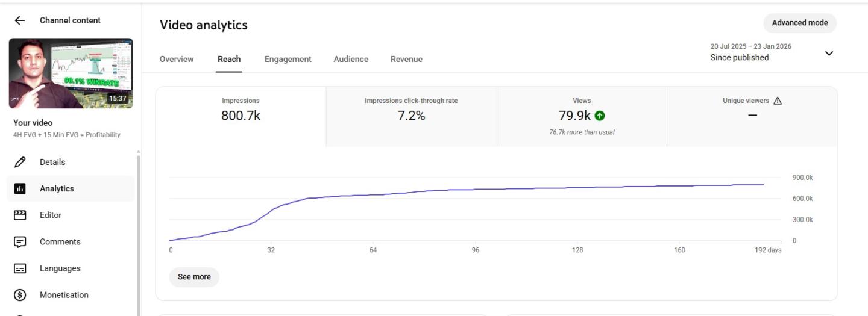This screenshot has height=316, width=868.
Task: Click the Unique viewers warning triangle icon
Action: pos(778,101)
